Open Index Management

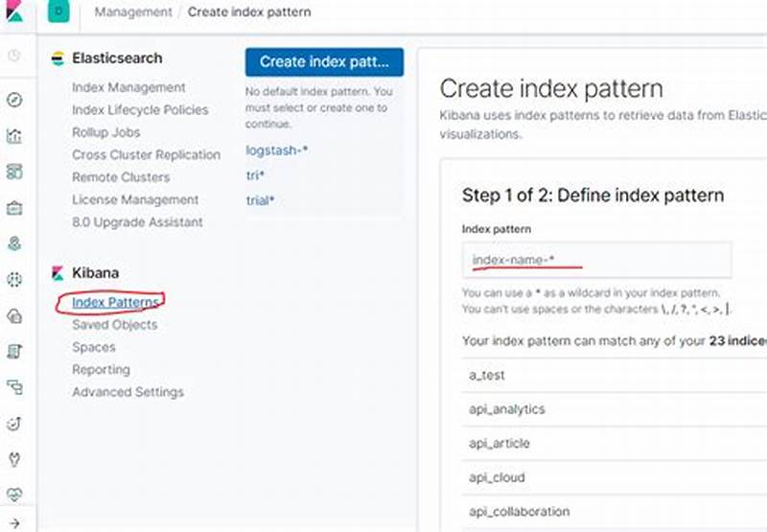[128, 87]
